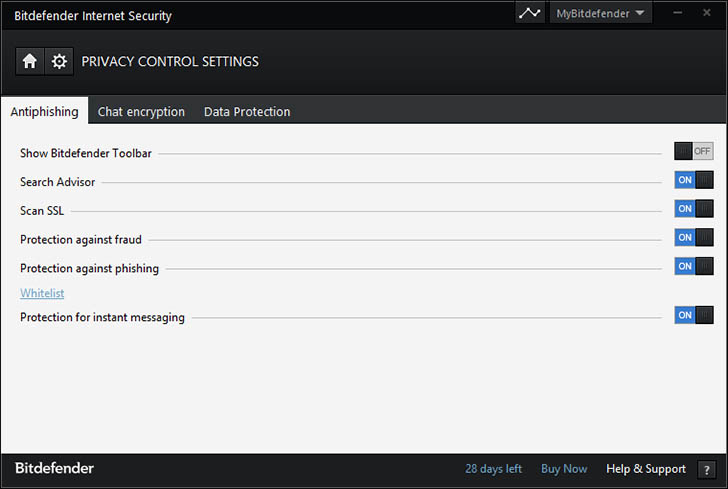Click the Bitdefender logo in footer
Viewport: 728px width, 489px height.
coord(54,468)
